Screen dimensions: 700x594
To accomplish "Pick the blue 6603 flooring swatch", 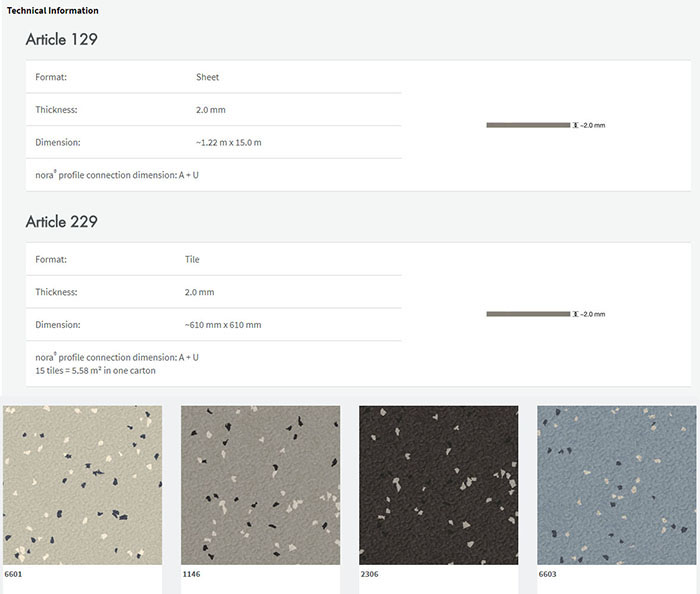I will pyautogui.click(x=616, y=485).
